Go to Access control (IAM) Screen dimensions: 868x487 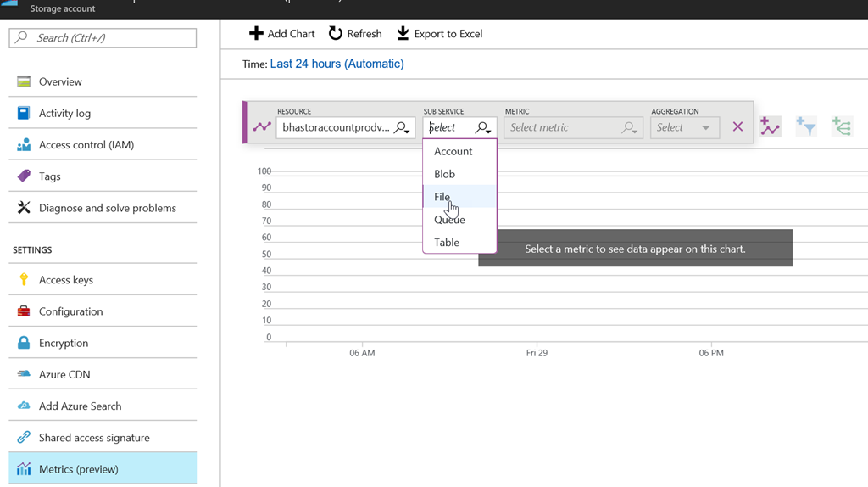click(86, 145)
